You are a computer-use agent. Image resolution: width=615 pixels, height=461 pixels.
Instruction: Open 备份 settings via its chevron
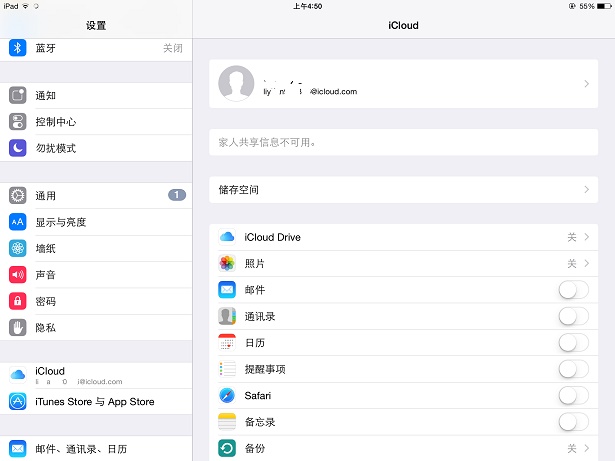[x=586, y=448]
